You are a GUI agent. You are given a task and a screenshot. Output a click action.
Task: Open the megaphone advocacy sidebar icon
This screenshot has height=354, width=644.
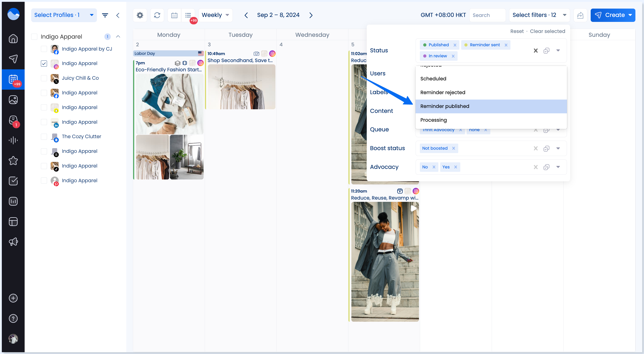[13, 242]
